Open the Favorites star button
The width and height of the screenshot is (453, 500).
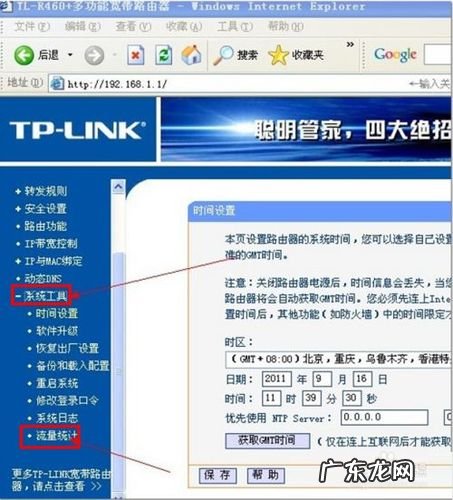296,55
